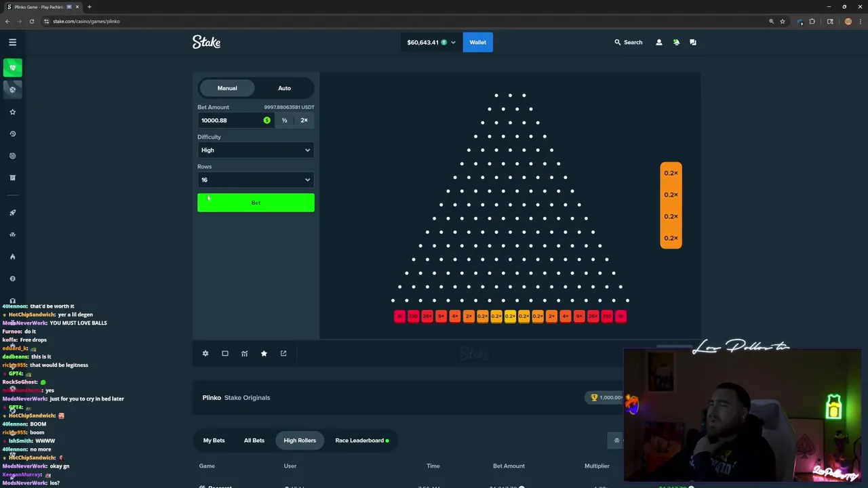Open the slots icon in sidebar
This screenshot has height=488, width=868.
pos(12,235)
